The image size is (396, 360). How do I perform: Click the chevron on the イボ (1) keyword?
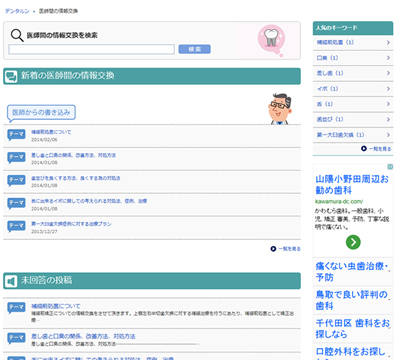pos(388,89)
